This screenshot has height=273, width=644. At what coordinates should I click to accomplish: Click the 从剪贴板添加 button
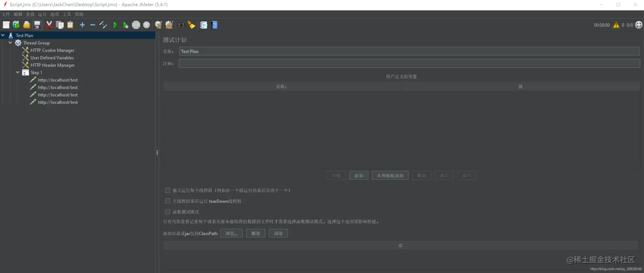390,175
